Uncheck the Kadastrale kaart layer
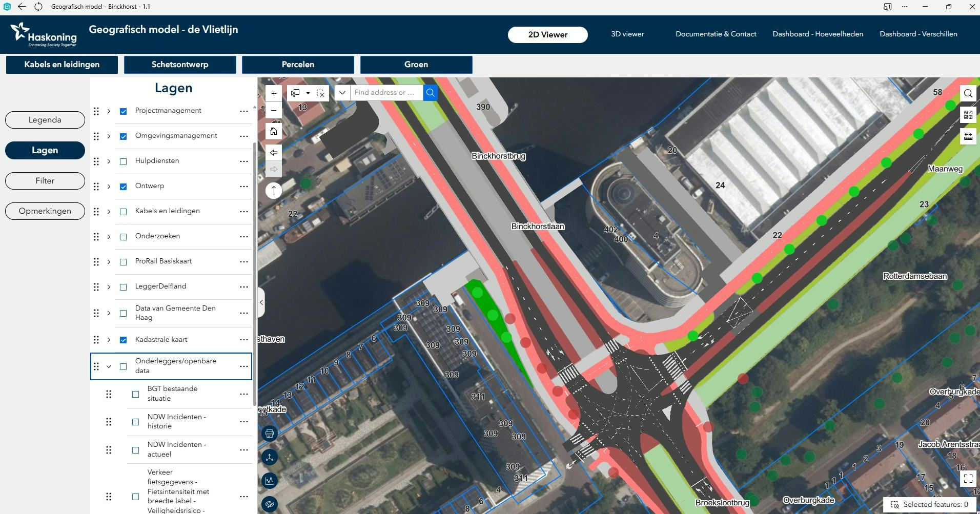 coord(123,340)
